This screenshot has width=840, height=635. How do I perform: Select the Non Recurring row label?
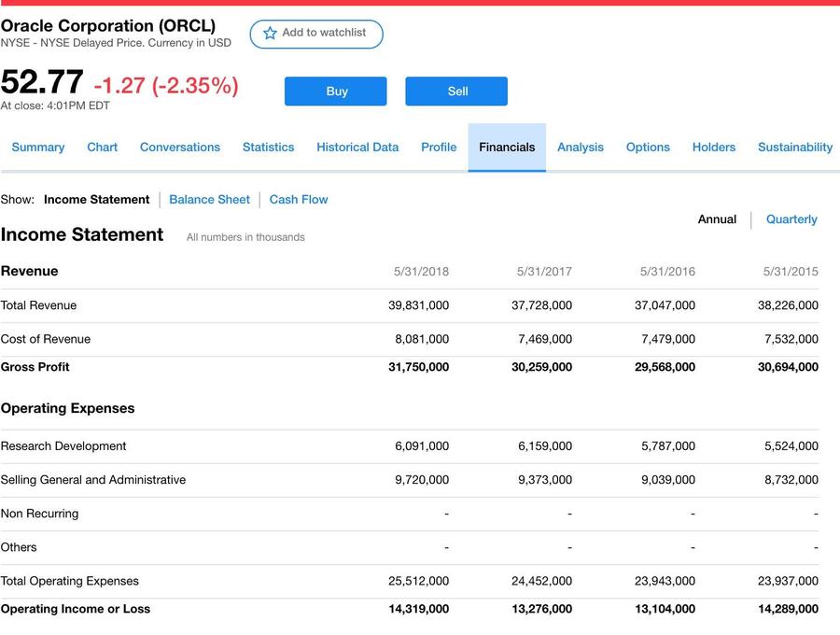click(39, 514)
